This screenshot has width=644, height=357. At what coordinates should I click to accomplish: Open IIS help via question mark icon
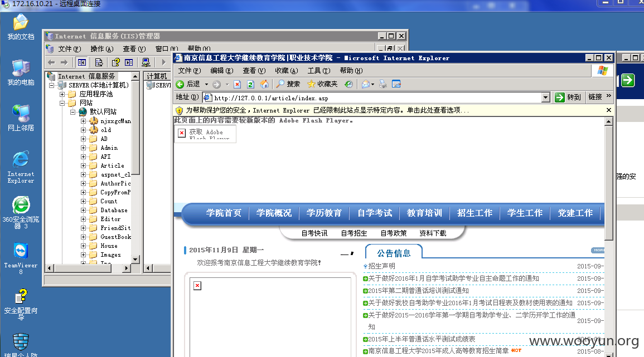116,62
